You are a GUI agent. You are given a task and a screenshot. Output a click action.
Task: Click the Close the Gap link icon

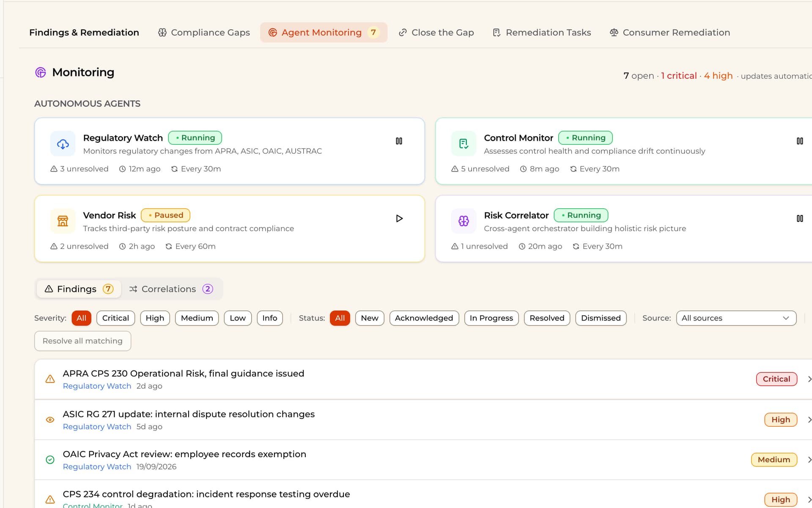[403, 33]
